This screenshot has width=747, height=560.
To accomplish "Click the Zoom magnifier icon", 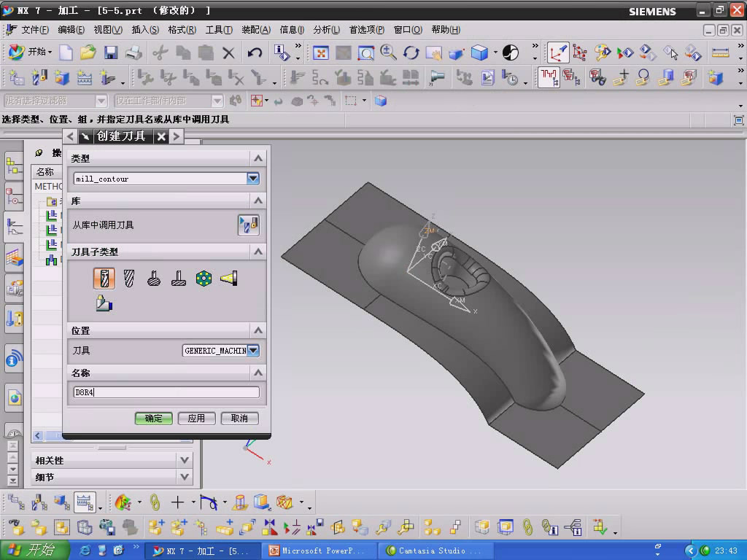I will pos(388,52).
